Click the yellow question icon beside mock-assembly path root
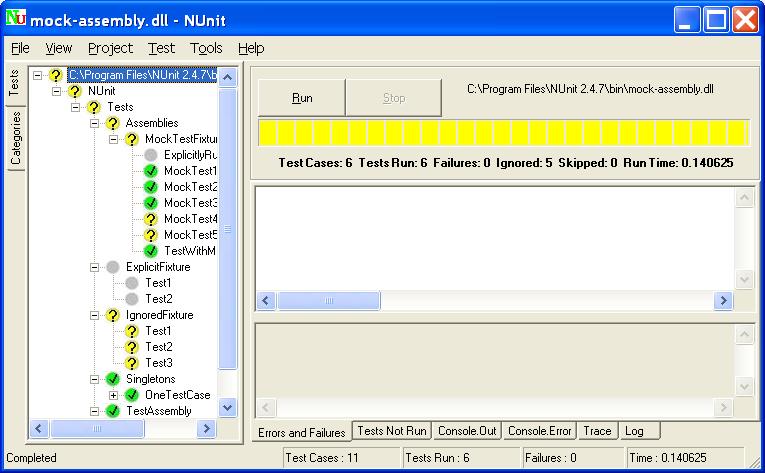Screen dimensions: 765x473 [x=56, y=75]
